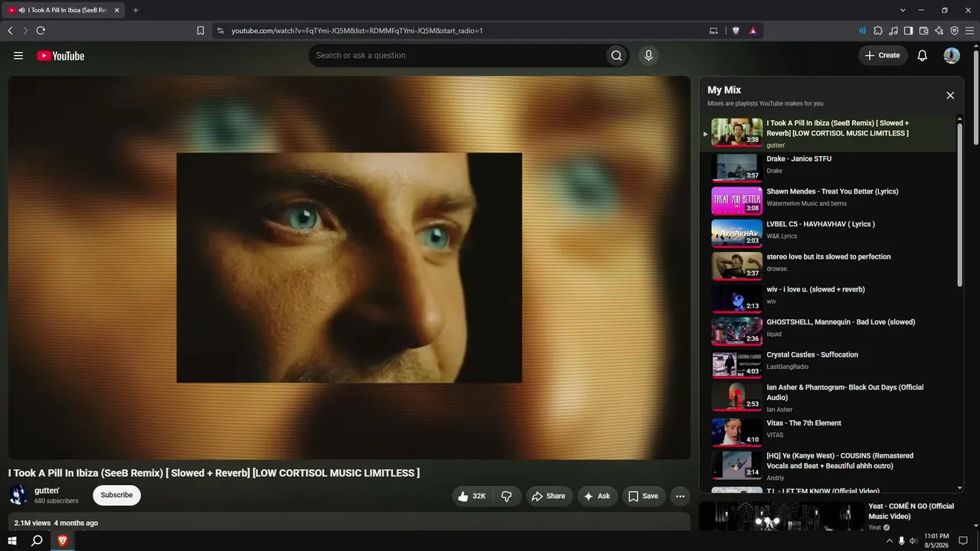Viewport: 980px width, 551px height.
Task: Focus the YouTube search box
Action: click(x=456, y=55)
